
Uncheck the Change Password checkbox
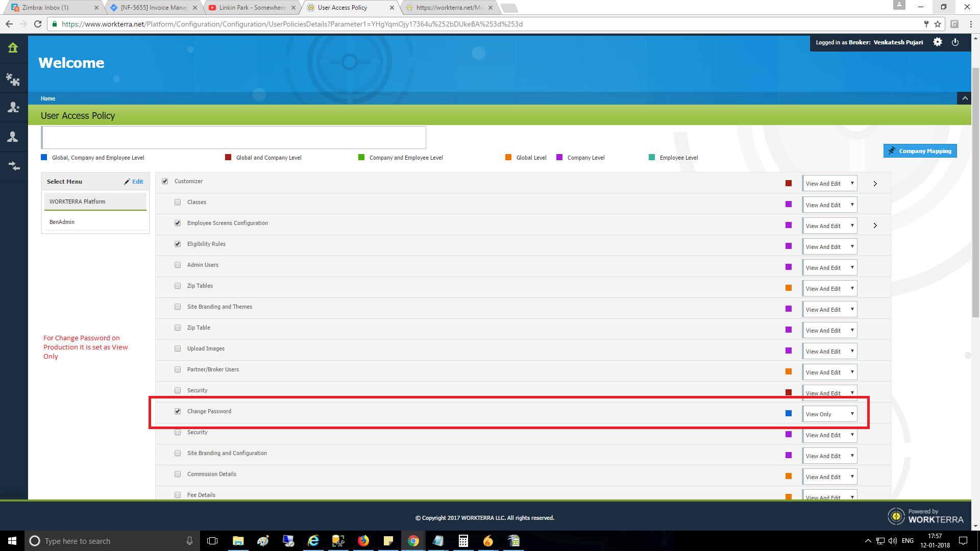pyautogui.click(x=178, y=411)
